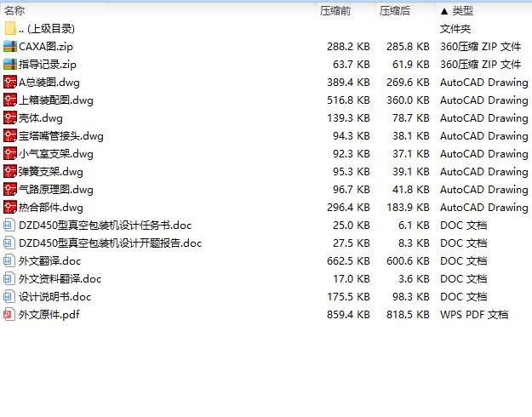This screenshot has height=417, width=532.
Task: Select DZD450型真空包装机设计开题报告.doc file name
Action: (111, 243)
